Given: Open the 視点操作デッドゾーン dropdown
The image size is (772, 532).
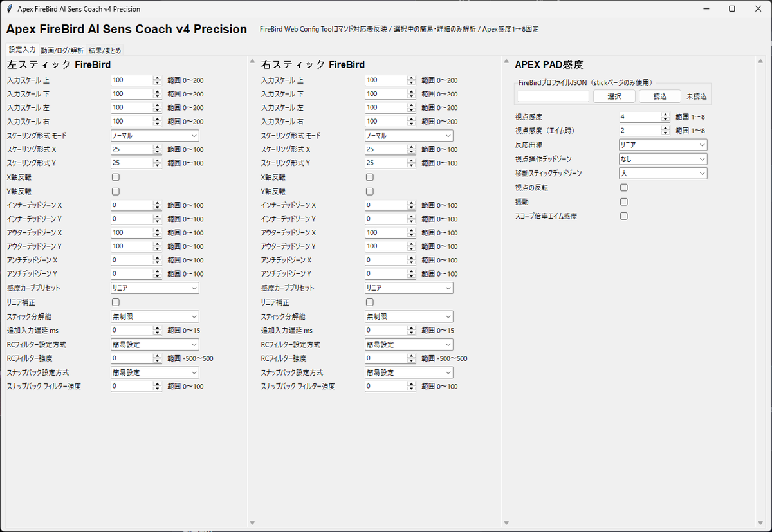Looking at the screenshot, I should point(663,159).
